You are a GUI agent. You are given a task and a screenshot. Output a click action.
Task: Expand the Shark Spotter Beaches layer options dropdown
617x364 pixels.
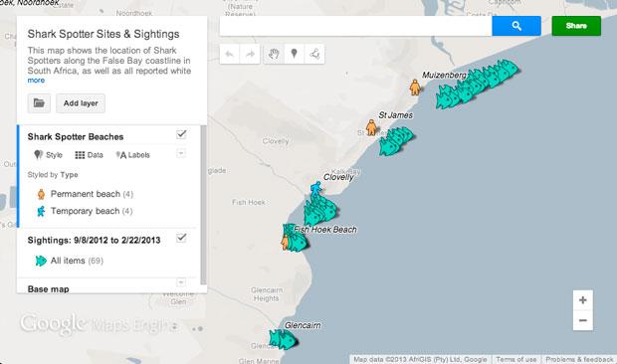[x=181, y=153]
